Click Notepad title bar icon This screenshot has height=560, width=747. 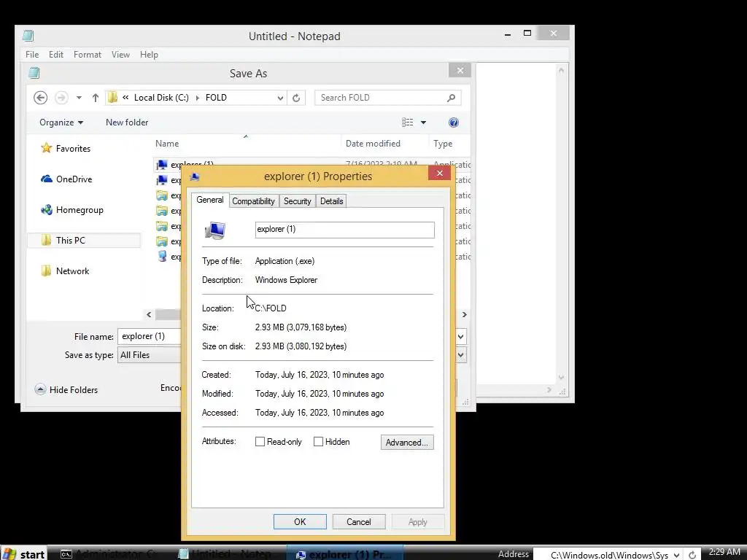coord(28,36)
